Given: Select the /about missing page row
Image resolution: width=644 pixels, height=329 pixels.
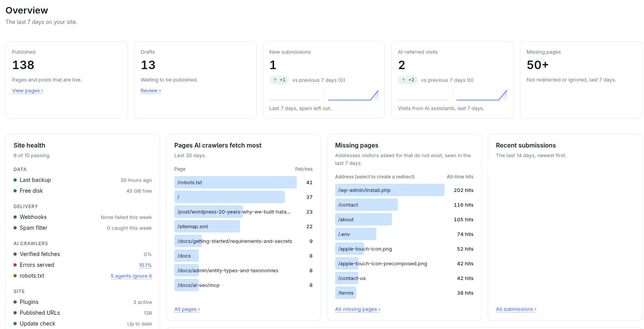Looking at the screenshot, I should pyautogui.click(x=404, y=220).
